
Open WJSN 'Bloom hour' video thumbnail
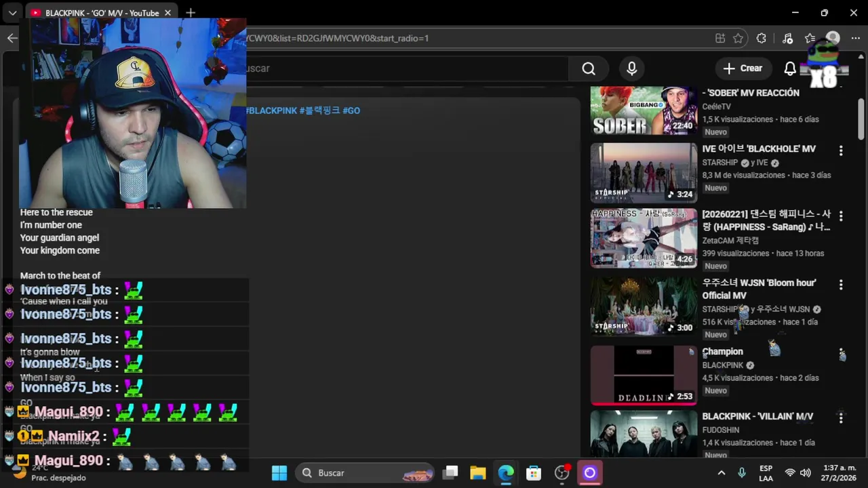[644, 306]
